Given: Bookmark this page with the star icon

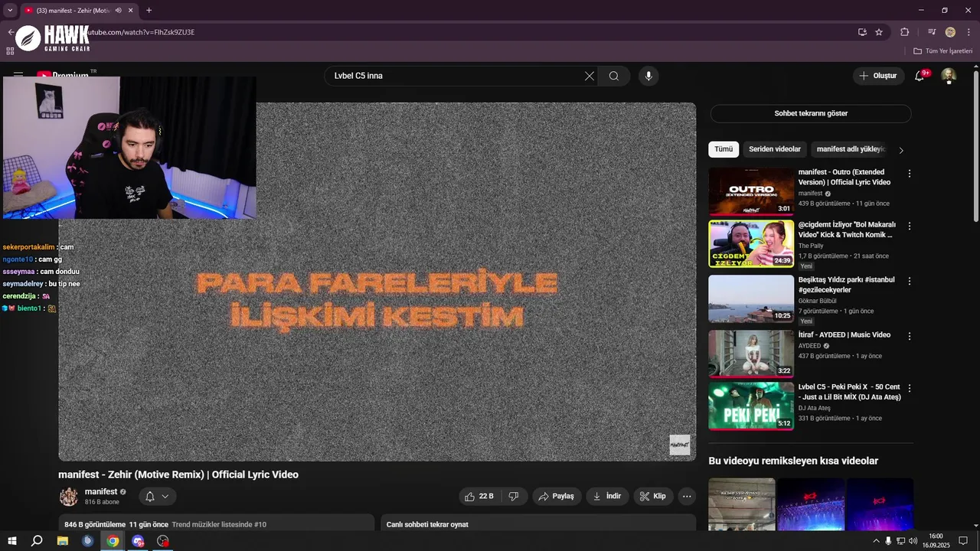Looking at the screenshot, I should (x=879, y=32).
